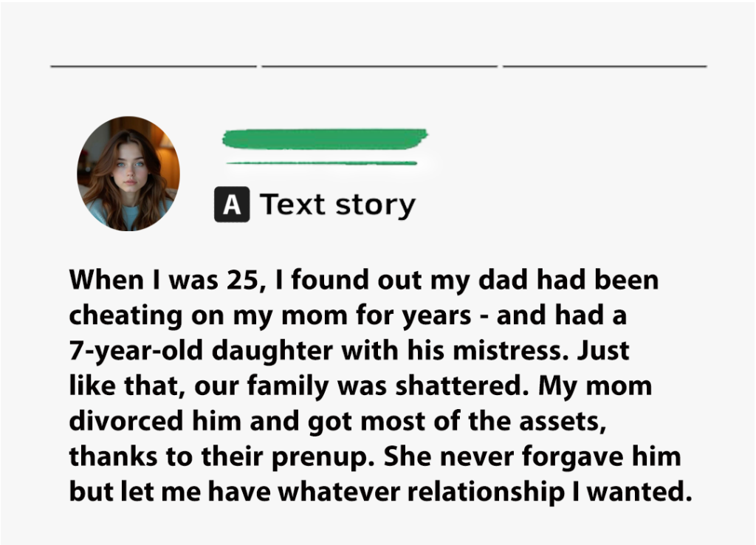Image resolution: width=756 pixels, height=545 pixels.
Task: Click the line starting 'but let me have'
Action: point(381,492)
